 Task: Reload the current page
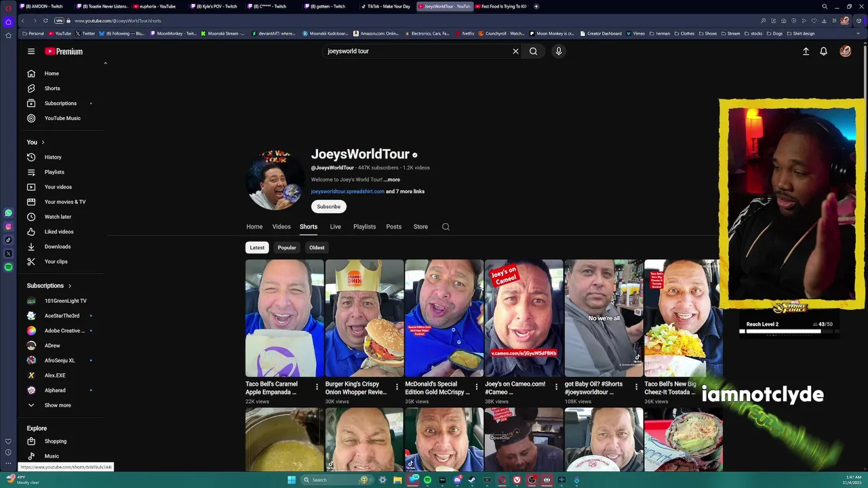click(x=45, y=20)
